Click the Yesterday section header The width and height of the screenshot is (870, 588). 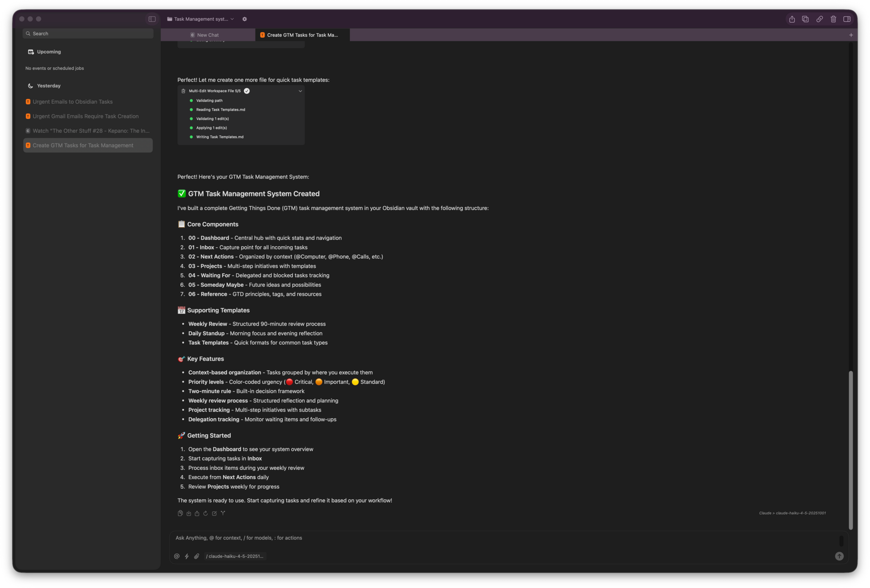click(48, 86)
